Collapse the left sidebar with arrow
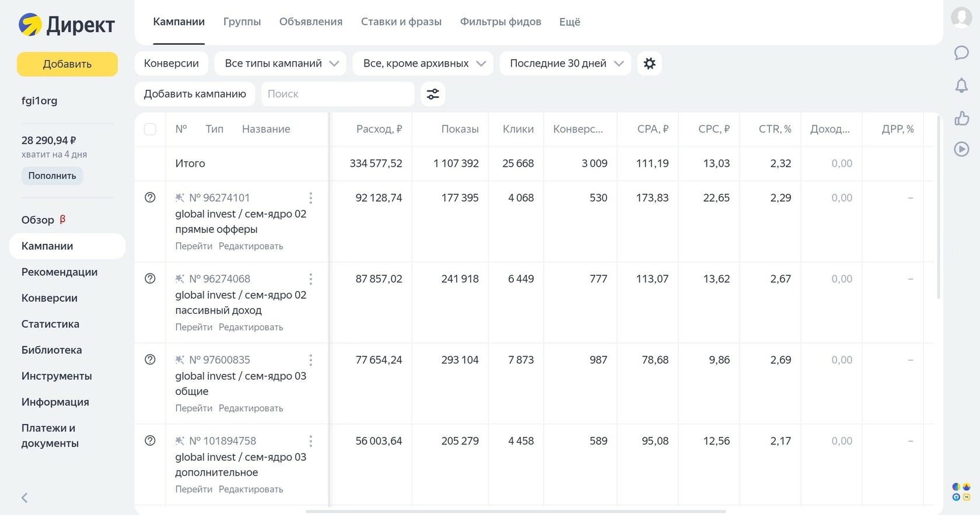980x515 pixels. (24, 498)
